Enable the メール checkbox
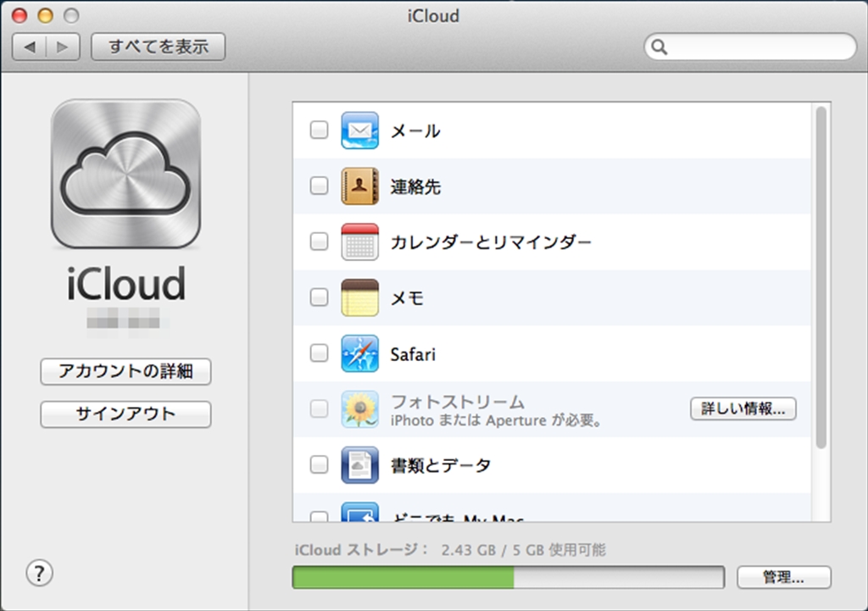The width and height of the screenshot is (868, 611). coord(319,130)
